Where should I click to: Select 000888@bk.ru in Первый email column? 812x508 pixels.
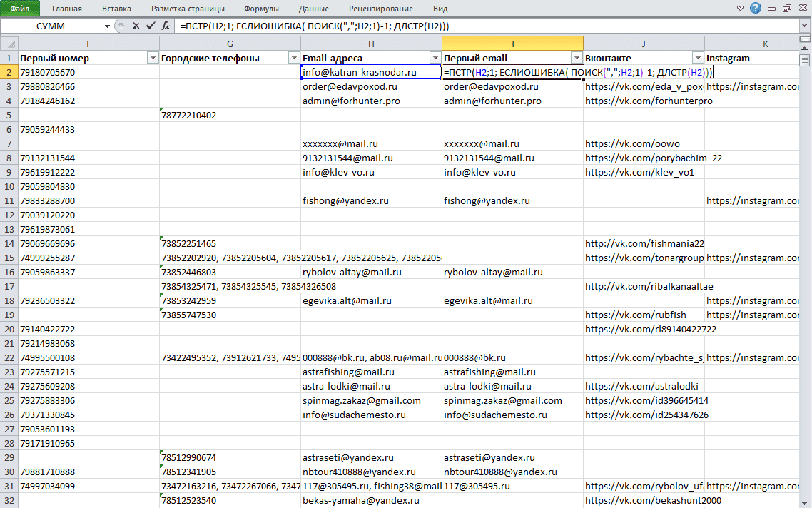[513, 357]
